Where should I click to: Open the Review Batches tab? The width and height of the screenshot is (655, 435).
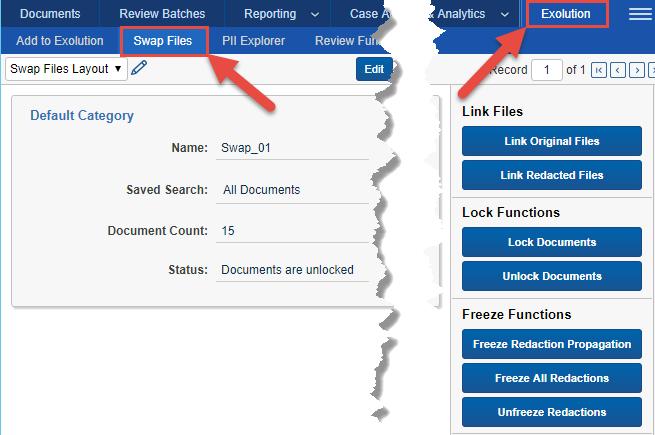pos(162,14)
